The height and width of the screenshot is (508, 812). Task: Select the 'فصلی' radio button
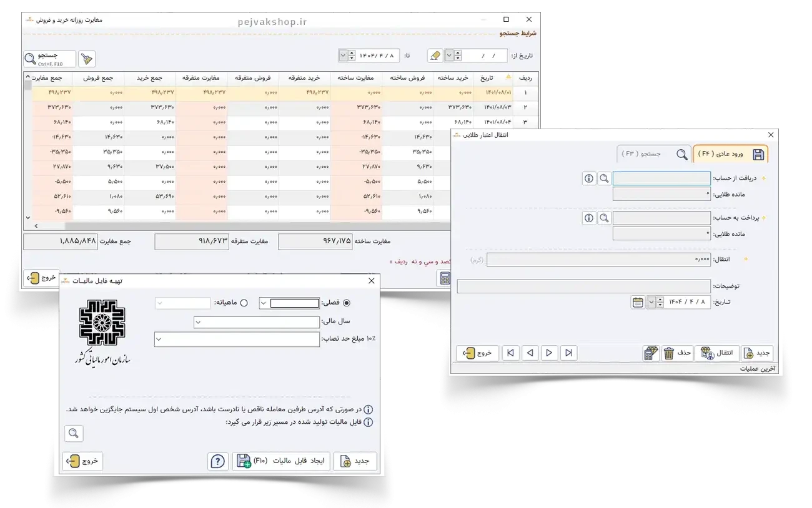pos(347,303)
